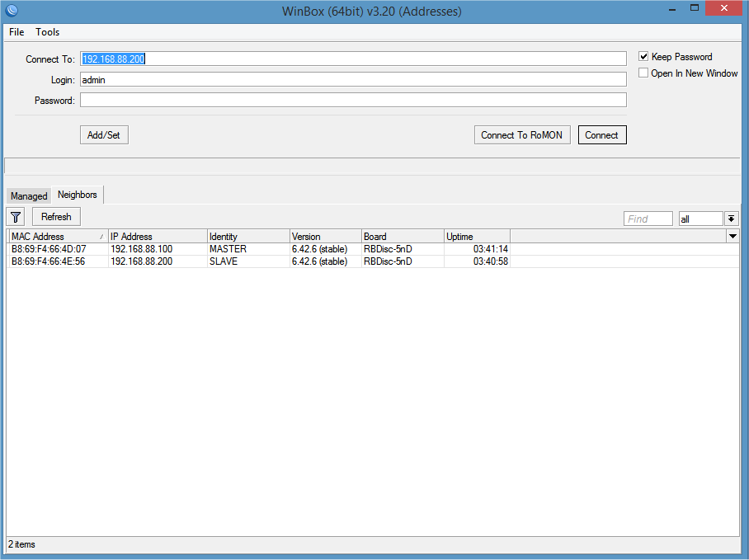Enable Open In New Window checkbox
Viewport: 749px width, 560px height.
pos(643,73)
